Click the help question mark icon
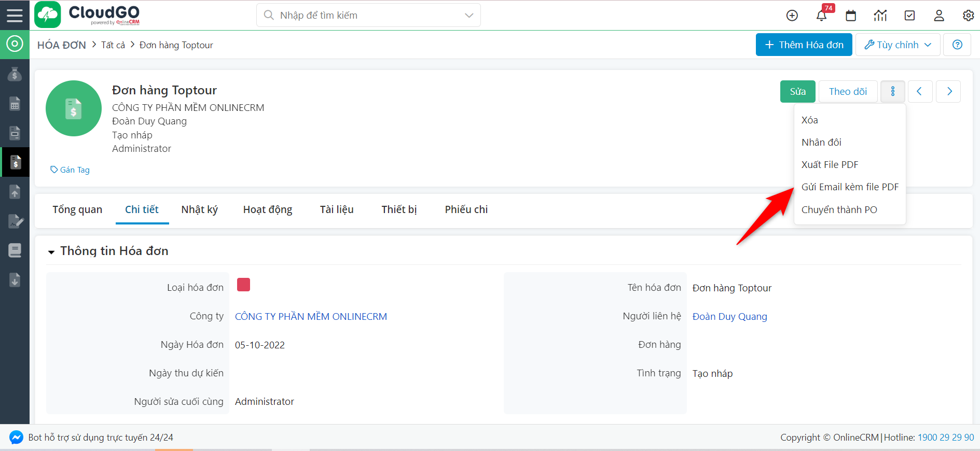The height and width of the screenshot is (451, 980). 957,45
